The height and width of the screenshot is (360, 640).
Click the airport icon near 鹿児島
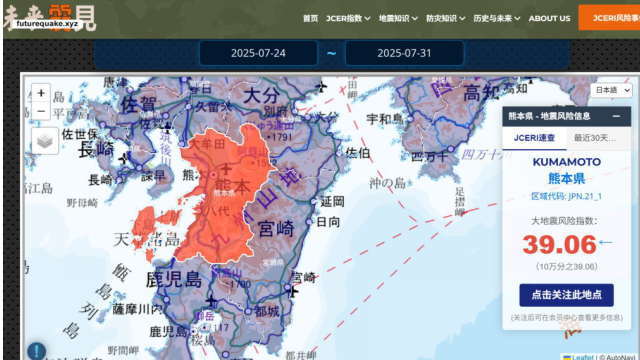pos(211,302)
